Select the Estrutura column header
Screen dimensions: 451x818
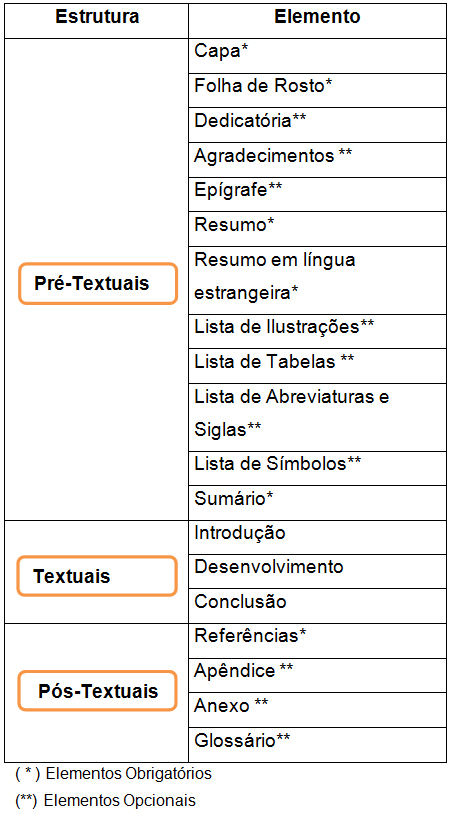tap(97, 17)
